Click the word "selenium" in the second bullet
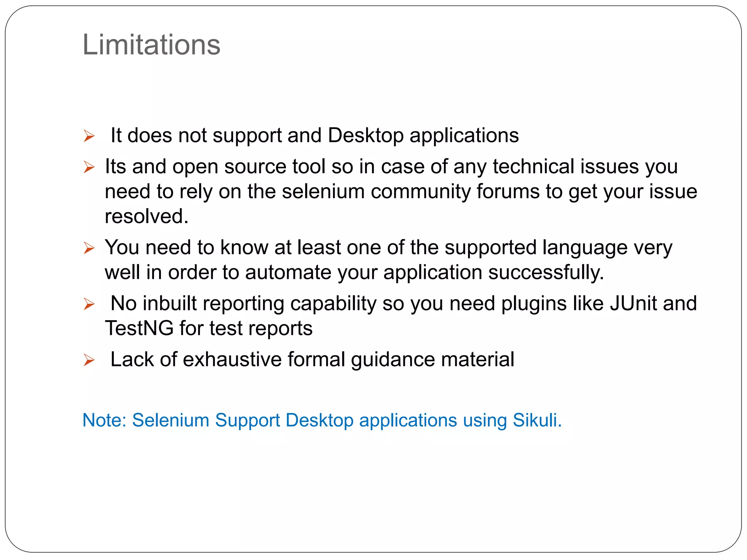747x560 pixels. pos(323,191)
